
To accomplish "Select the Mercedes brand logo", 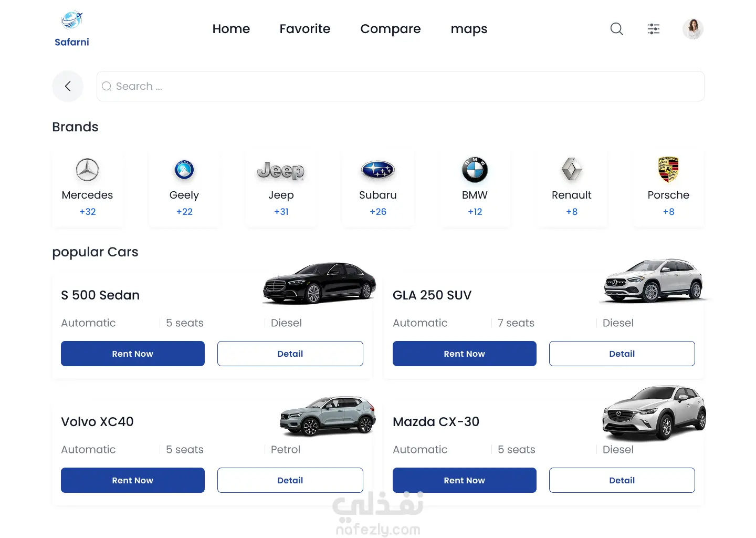I will click(x=87, y=170).
